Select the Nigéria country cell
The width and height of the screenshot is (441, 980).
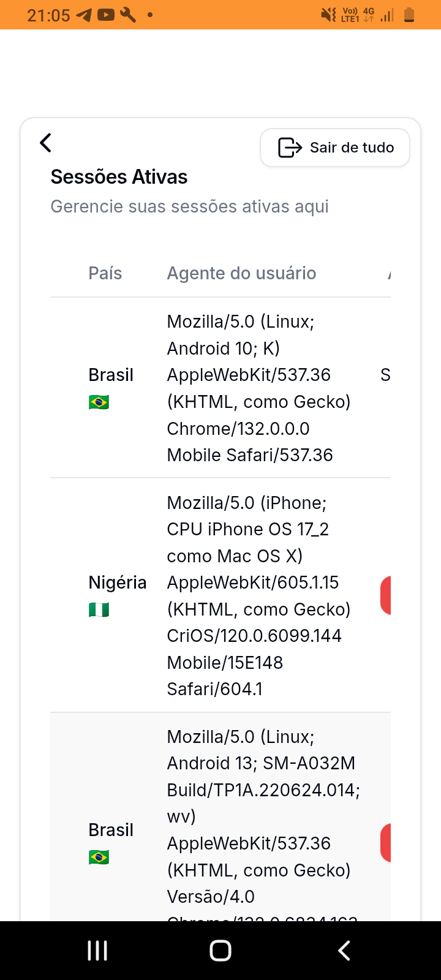(117, 582)
